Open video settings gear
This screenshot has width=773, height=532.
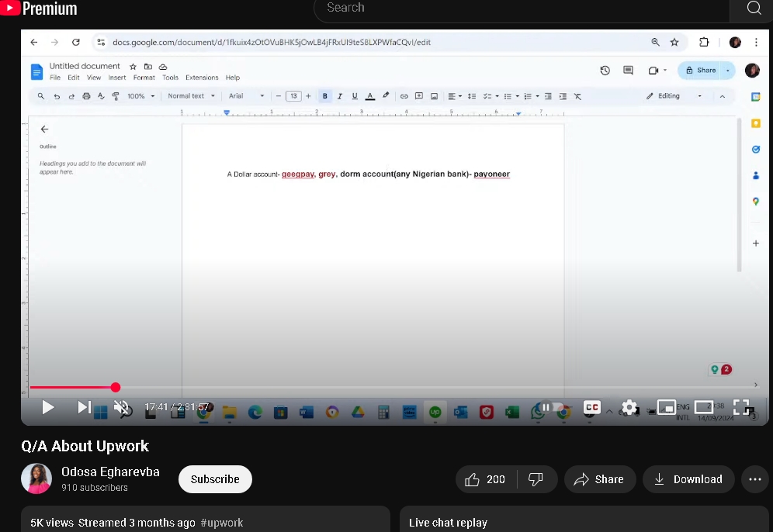629,407
